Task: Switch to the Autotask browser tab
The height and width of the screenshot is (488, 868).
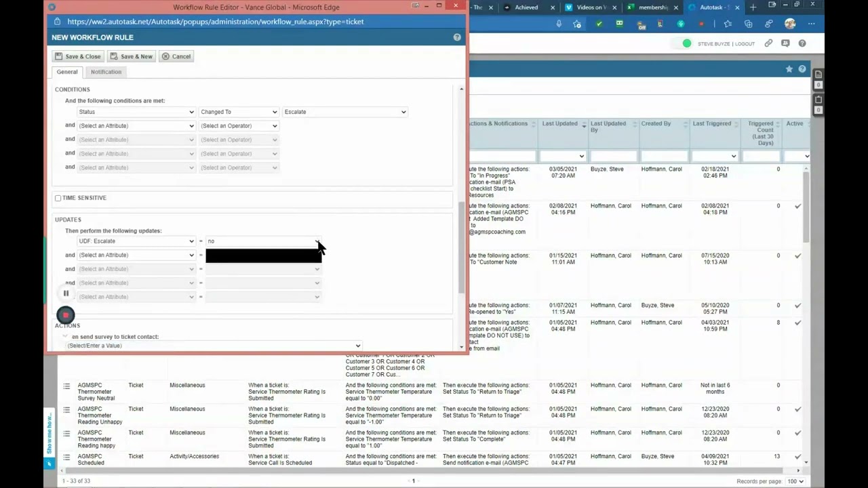Action: tap(710, 7)
